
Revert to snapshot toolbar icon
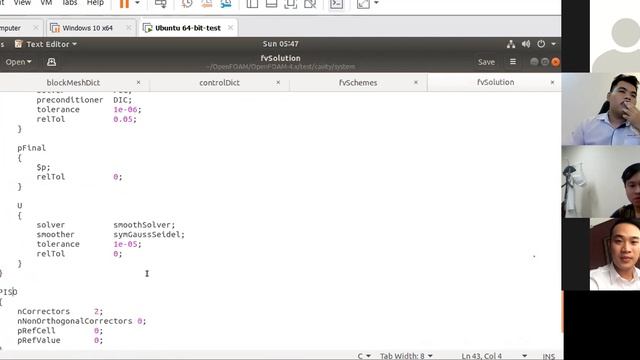click(207, 4)
